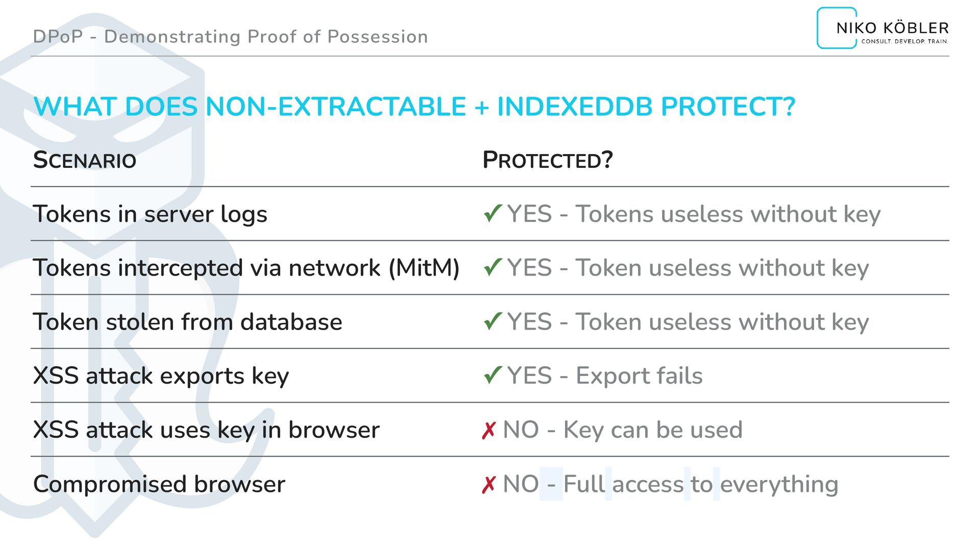980x551 pixels.
Task: Click the Token stolen from database cell
Action: pyautogui.click(x=187, y=322)
